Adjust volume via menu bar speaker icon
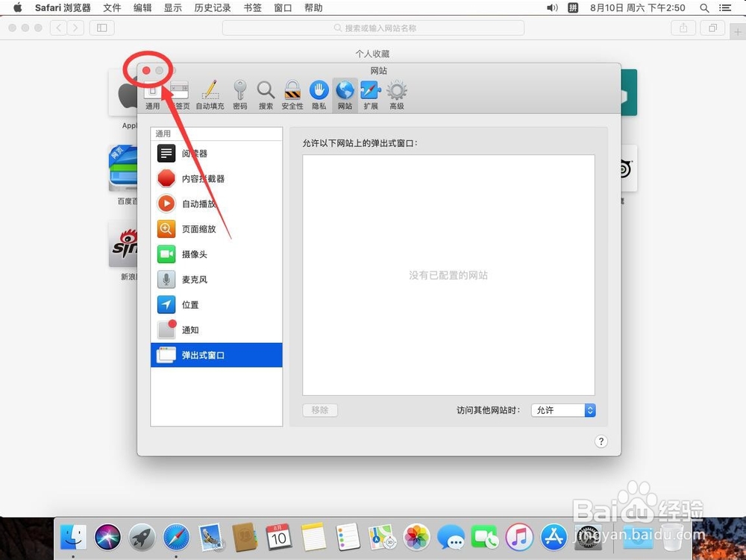 pos(552,8)
